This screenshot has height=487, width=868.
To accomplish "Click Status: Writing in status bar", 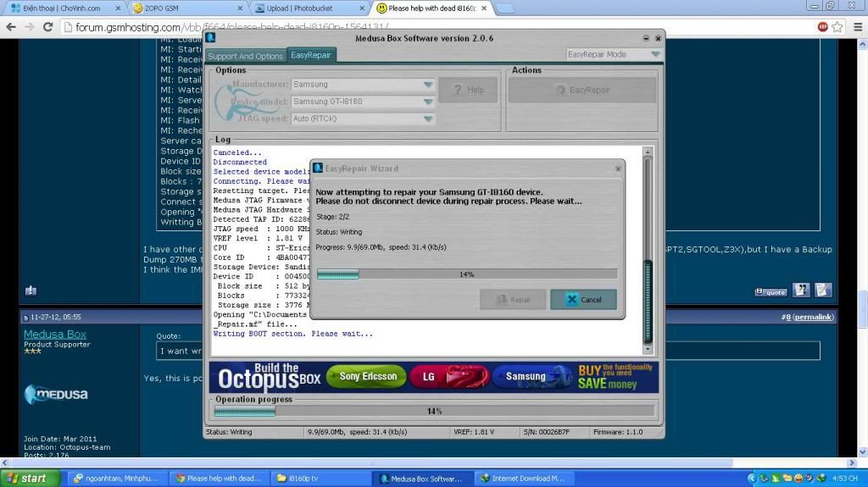I will [x=229, y=432].
